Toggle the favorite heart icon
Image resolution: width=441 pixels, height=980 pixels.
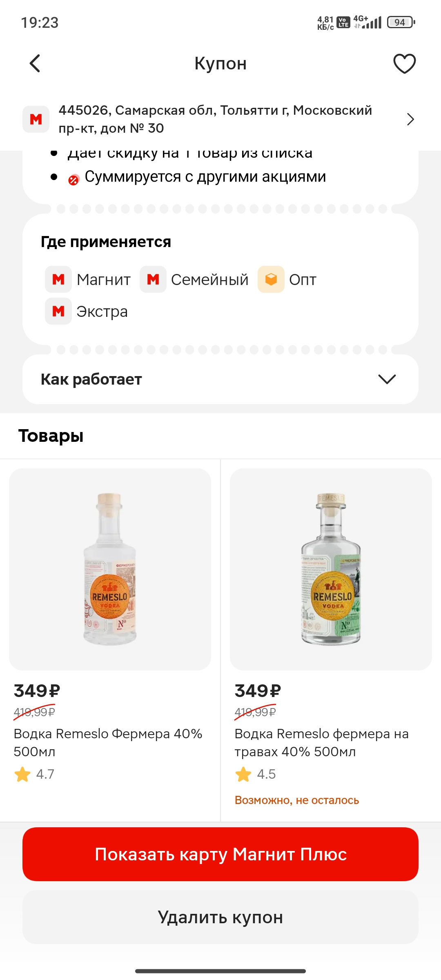click(404, 63)
